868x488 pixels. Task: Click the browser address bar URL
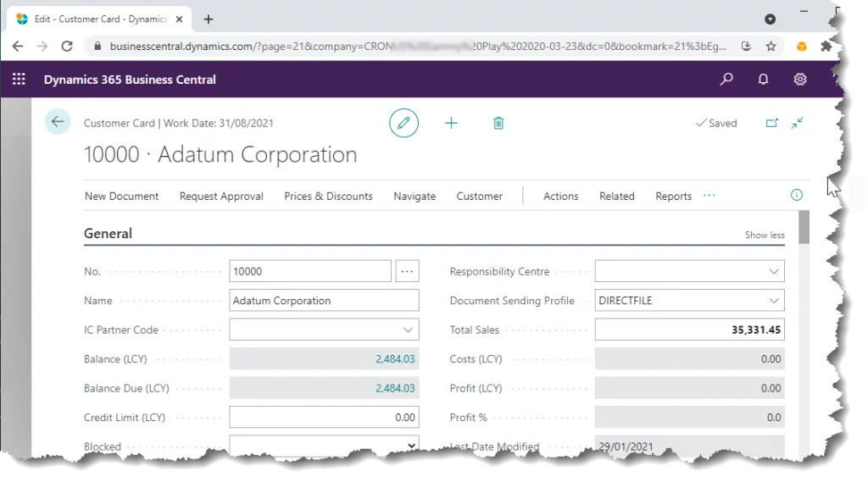tap(418, 47)
